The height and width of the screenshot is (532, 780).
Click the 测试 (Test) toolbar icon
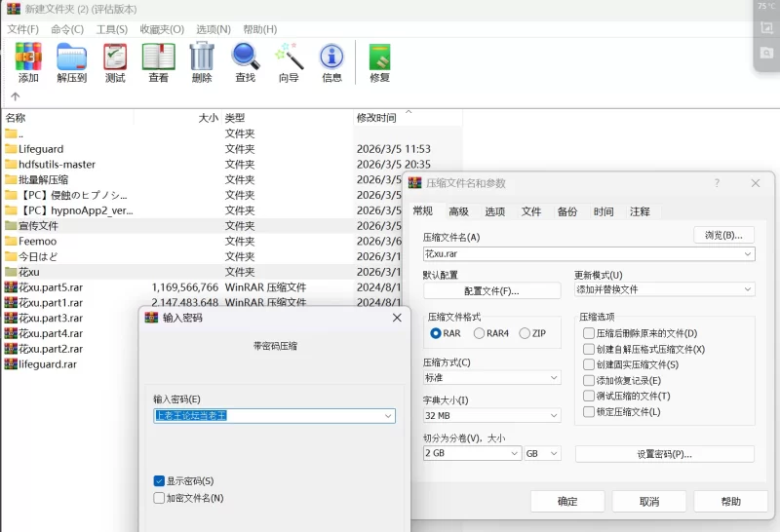pos(115,61)
